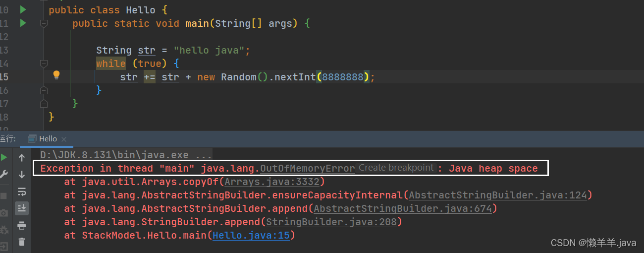Click the 'while' keyword in editor
644x253 pixels.
(x=111, y=63)
